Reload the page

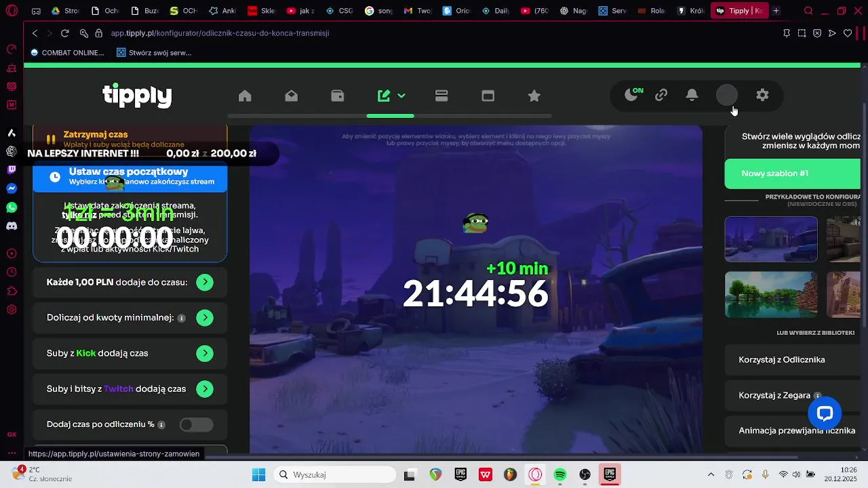pos(64,33)
